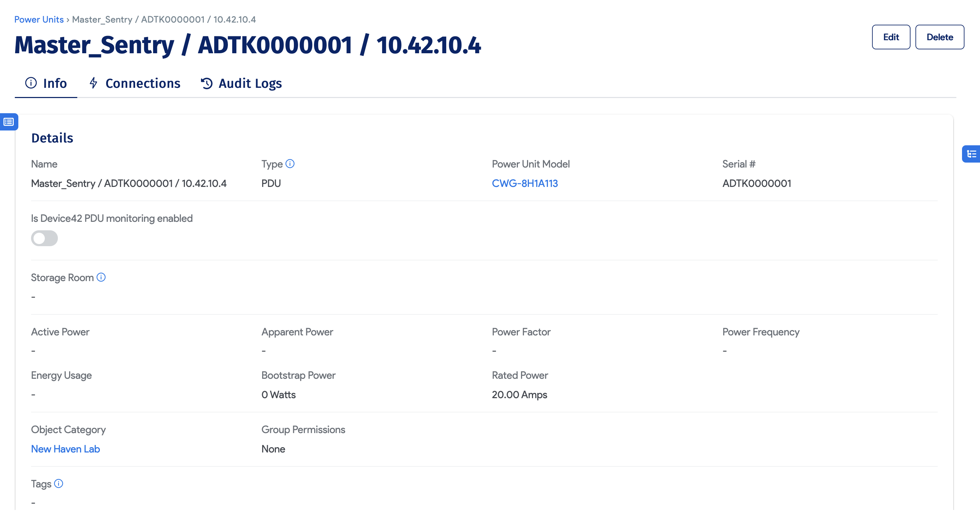
Task: Click the info icon beside Storage Room
Action: coord(101,278)
